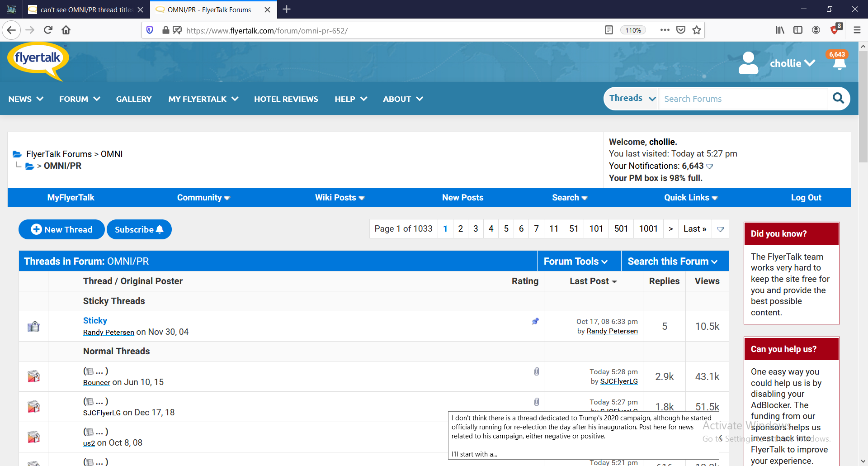Click the tracking protection shield icon
The width and height of the screenshot is (868, 466).
point(150,30)
